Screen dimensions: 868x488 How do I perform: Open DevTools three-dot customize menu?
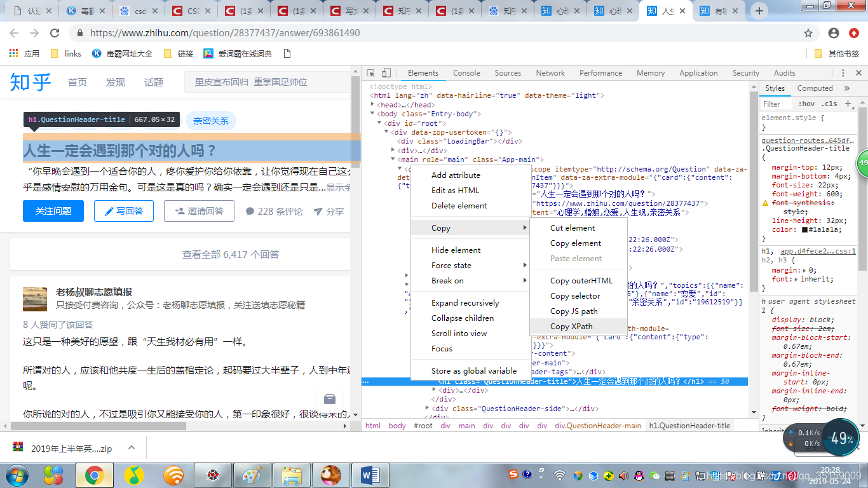pos(844,73)
